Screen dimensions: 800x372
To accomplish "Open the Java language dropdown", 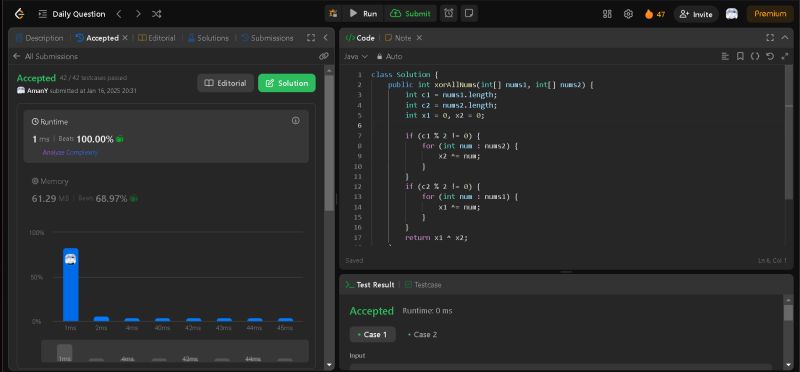I will 356,56.
